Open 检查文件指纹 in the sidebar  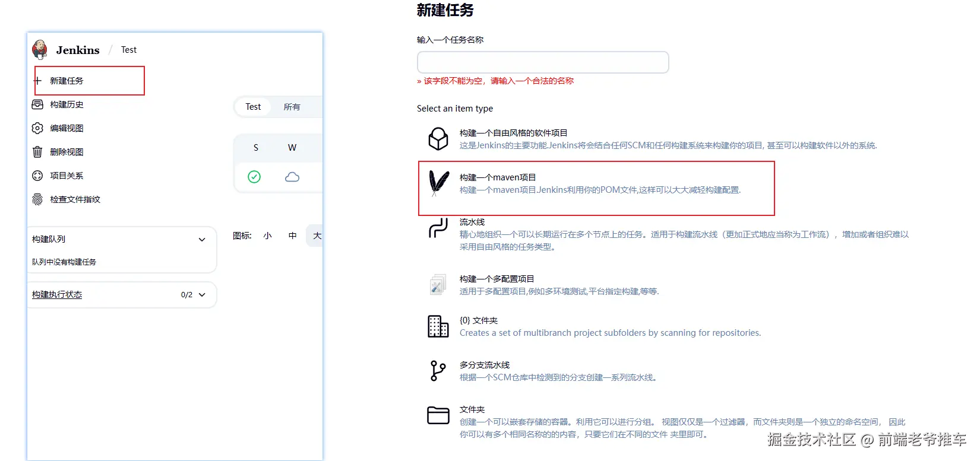(75, 199)
